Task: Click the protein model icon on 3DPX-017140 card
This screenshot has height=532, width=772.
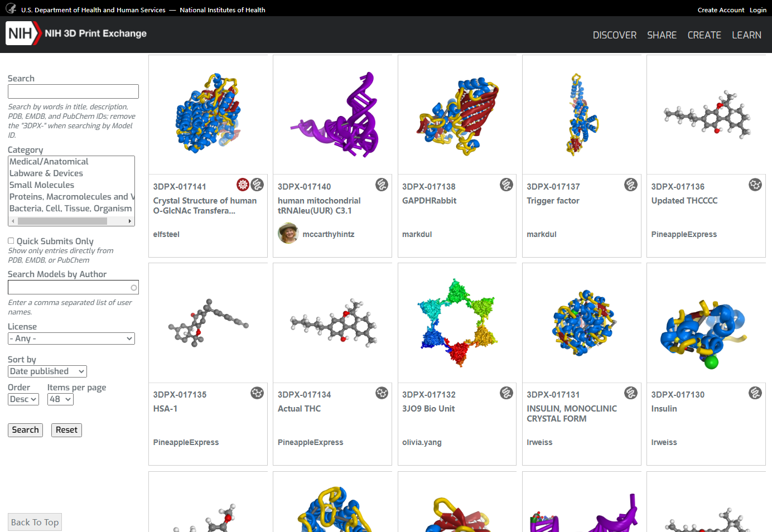Action: click(382, 184)
